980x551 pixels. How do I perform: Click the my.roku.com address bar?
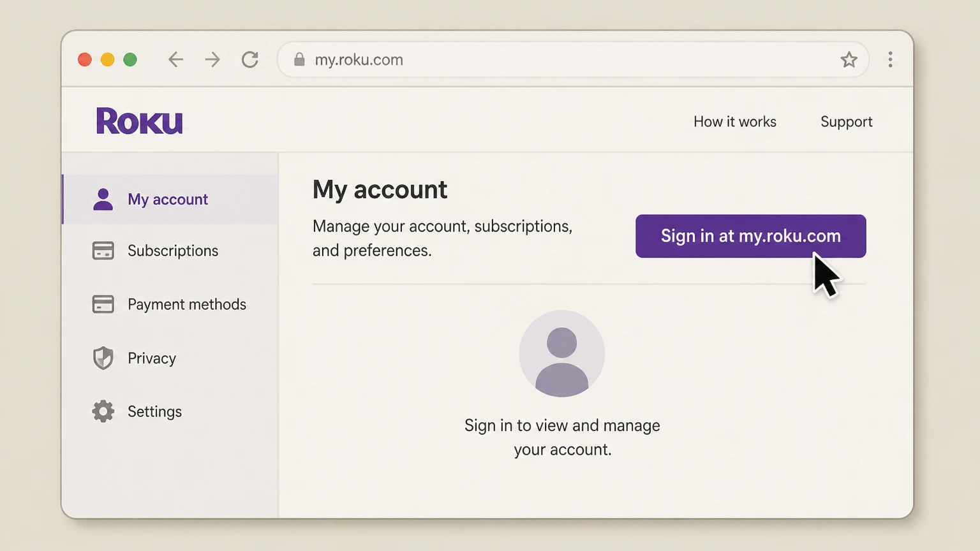pyautogui.click(x=573, y=60)
